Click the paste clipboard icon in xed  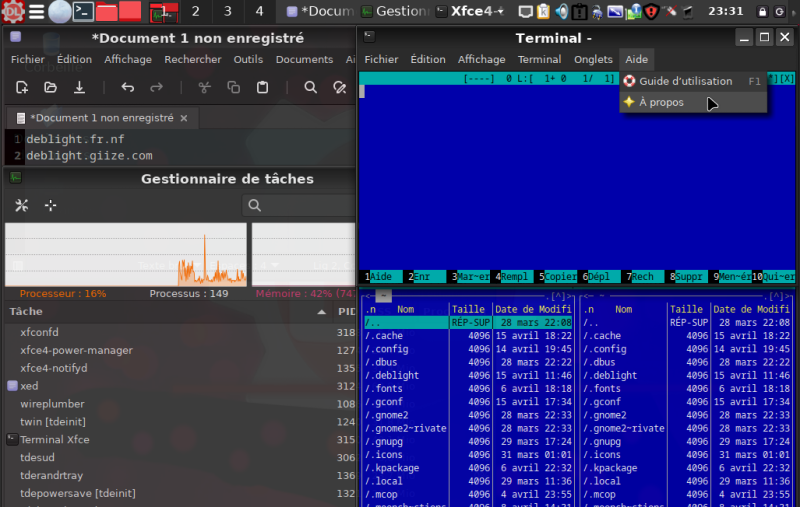coord(262,87)
